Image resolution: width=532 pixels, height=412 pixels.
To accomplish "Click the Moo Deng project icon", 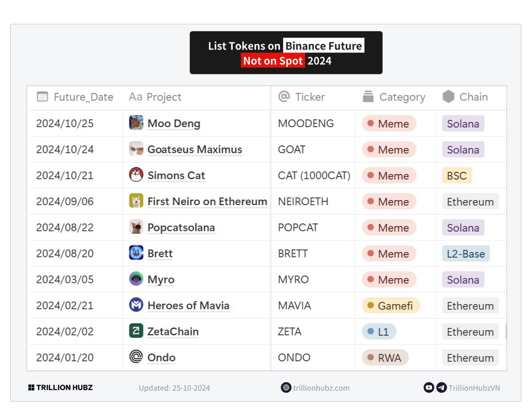I will pos(136,123).
